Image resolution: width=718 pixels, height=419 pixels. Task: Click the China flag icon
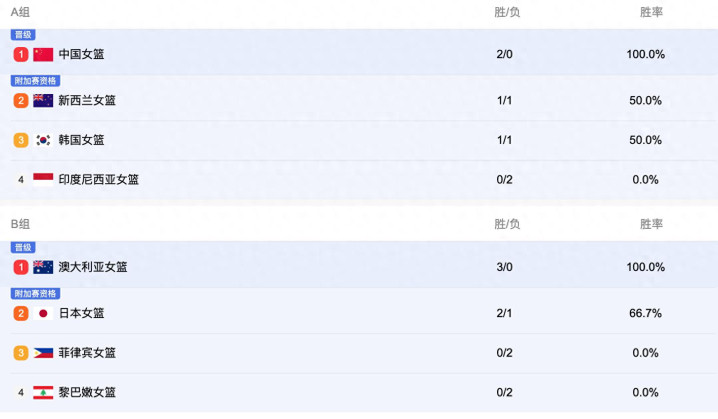point(43,54)
